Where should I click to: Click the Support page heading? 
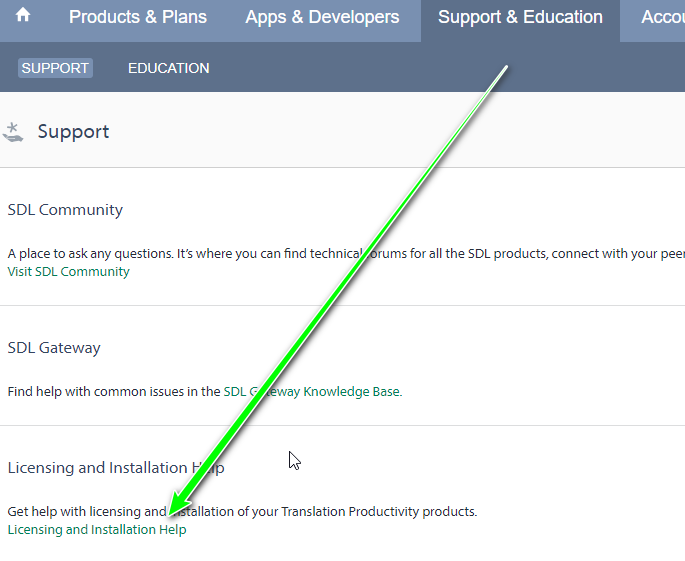pos(73,132)
